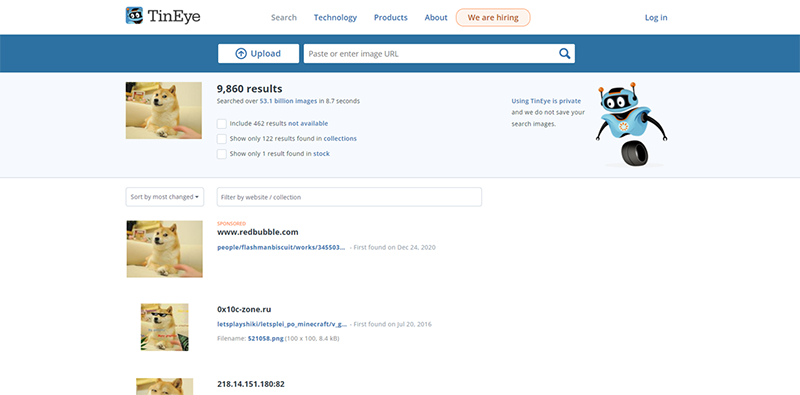This screenshot has width=800, height=395.
Task: Click the Upload button
Action: (x=259, y=54)
